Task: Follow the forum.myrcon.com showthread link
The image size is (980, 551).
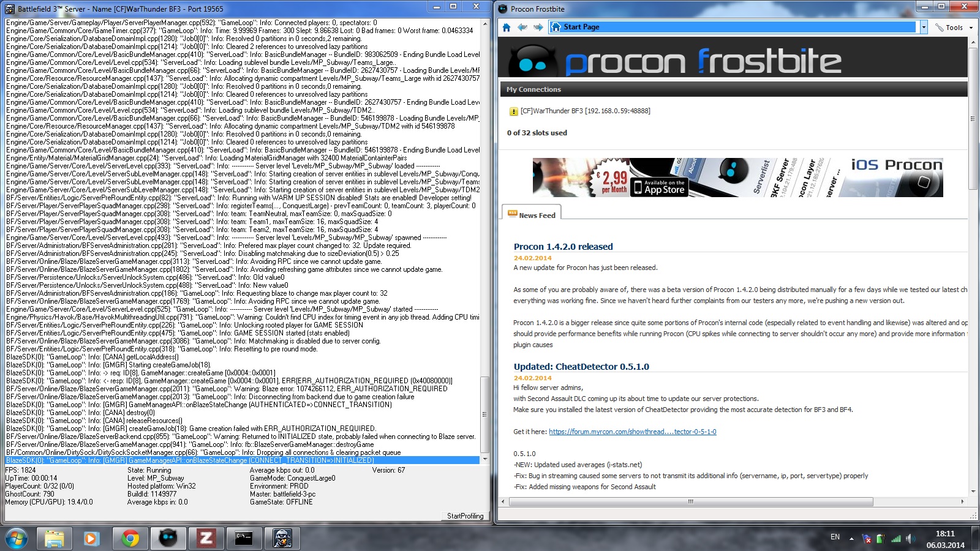Action: [x=632, y=432]
